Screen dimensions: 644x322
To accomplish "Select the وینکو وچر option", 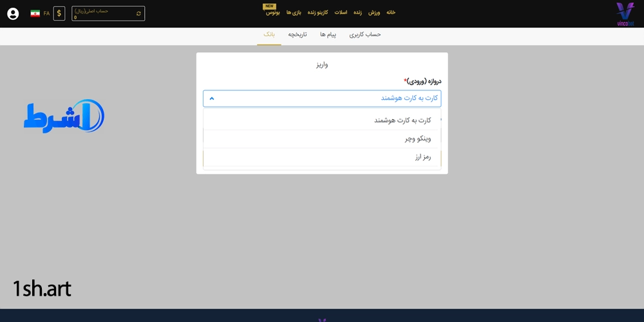I will tap(322, 139).
